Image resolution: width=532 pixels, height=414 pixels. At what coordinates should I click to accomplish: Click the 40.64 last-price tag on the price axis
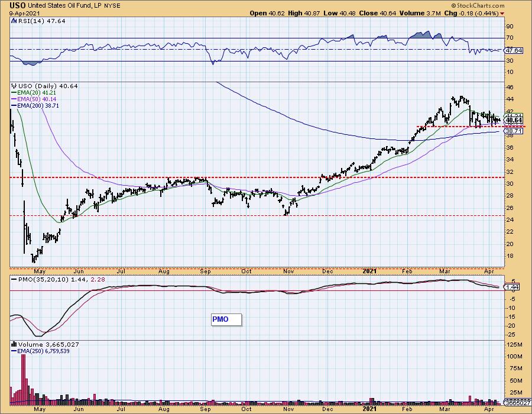click(514, 120)
